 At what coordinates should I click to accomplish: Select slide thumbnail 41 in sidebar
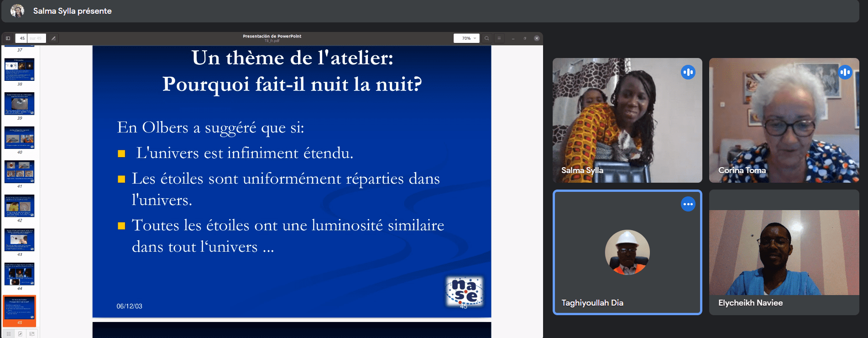click(20, 172)
